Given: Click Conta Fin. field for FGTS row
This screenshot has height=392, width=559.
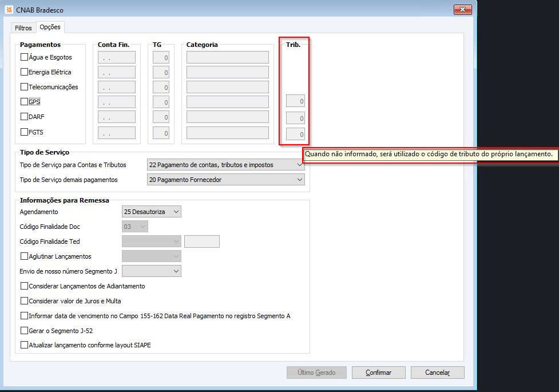Looking at the screenshot, I should (117, 133).
